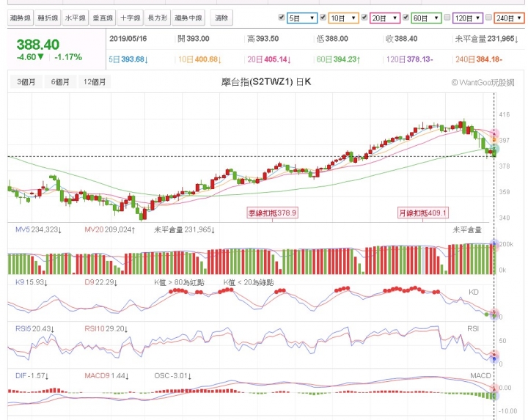
Task: Enable the 240日 moving average checkbox
Action: (488, 17)
